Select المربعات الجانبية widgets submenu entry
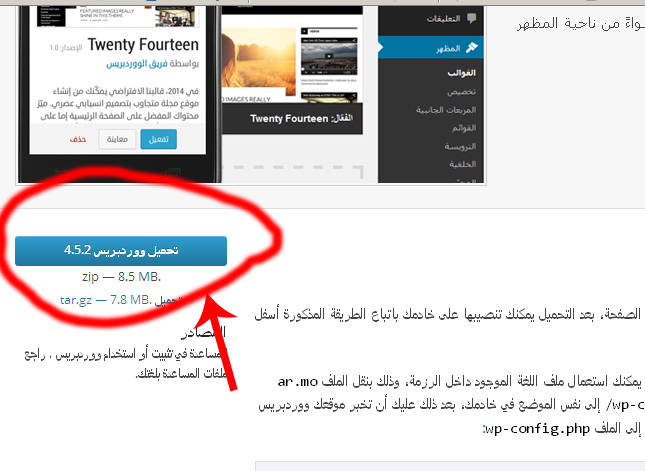Image resolution: width=645 pixels, height=471 pixels. click(x=446, y=110)
